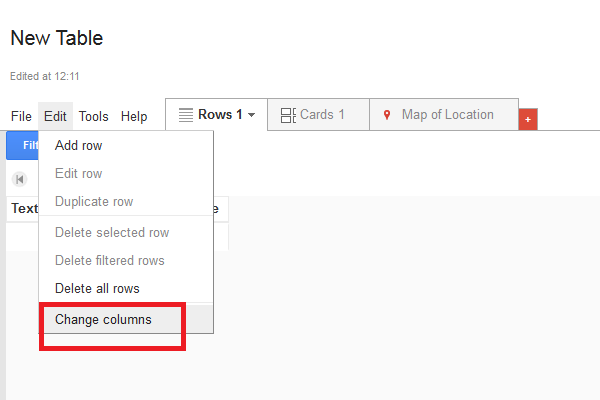Click the Text column header
The height and width of the screenshot is (400, 600).
pyautogui.click(x=23, y=209)
